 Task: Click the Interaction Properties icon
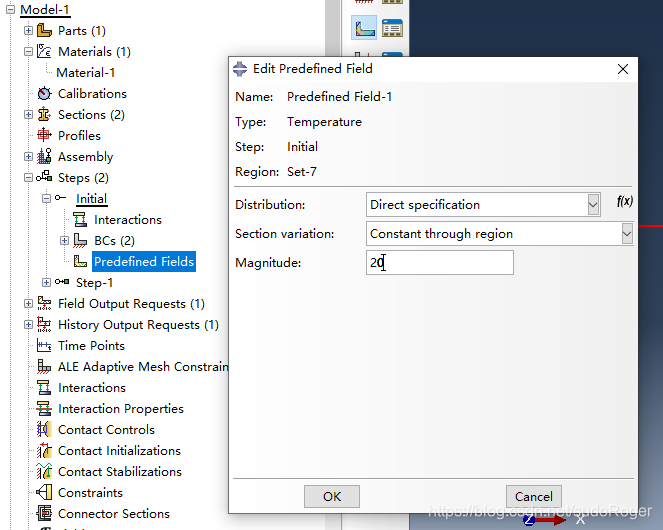pyautogui.click(x=44, y=409)
